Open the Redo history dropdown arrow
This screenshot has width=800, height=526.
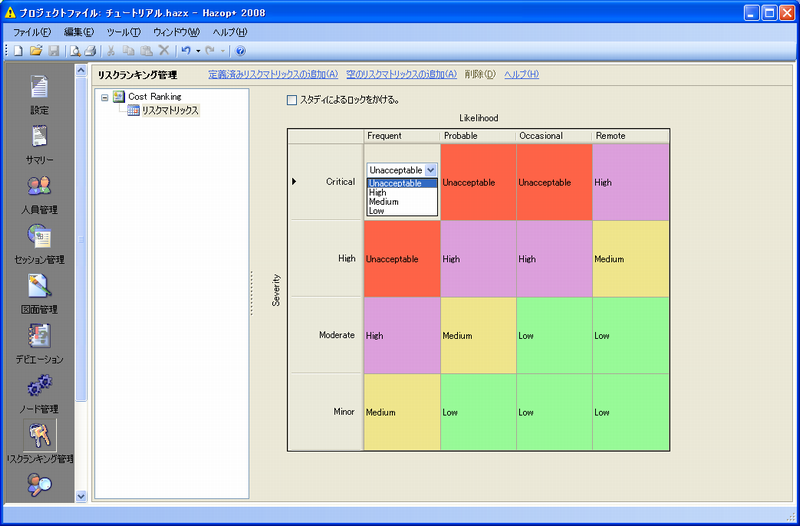tap(223, 51)
